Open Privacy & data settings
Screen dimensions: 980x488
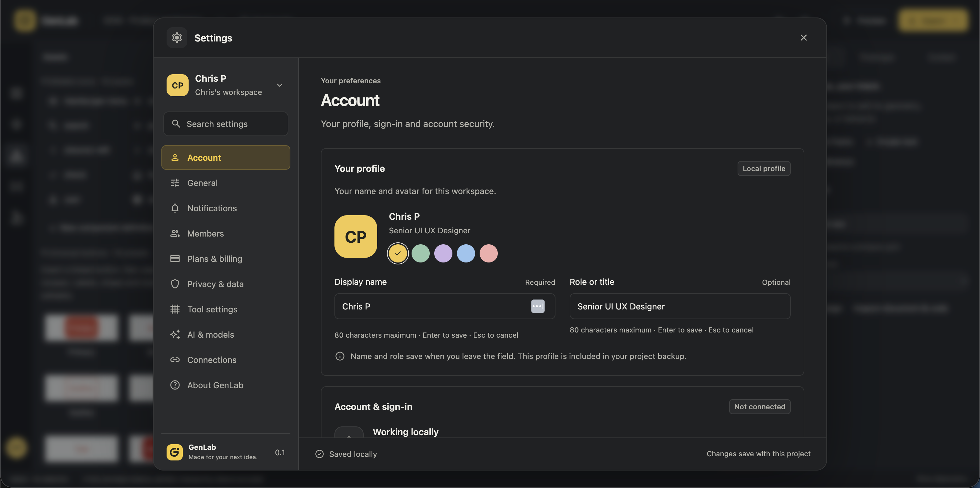tap(226, 284)
